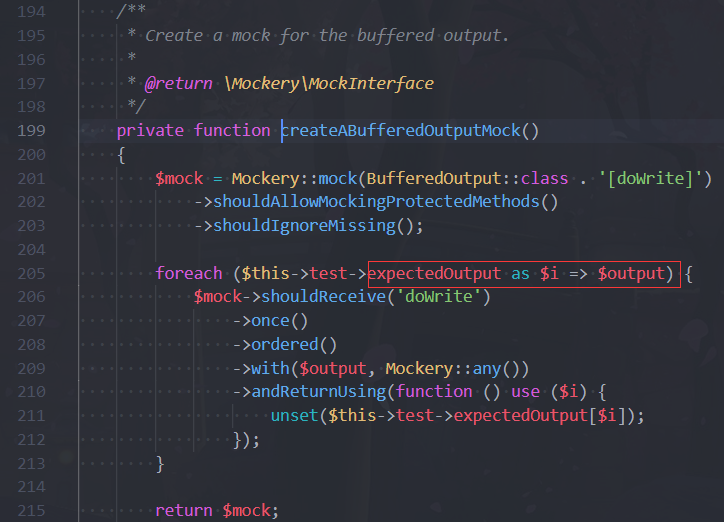Click 'BufferedOutput' on line 201
Image resolution: width=724 pixels, height=522 pixels.
pyautogui.click(x=434, y=179)
